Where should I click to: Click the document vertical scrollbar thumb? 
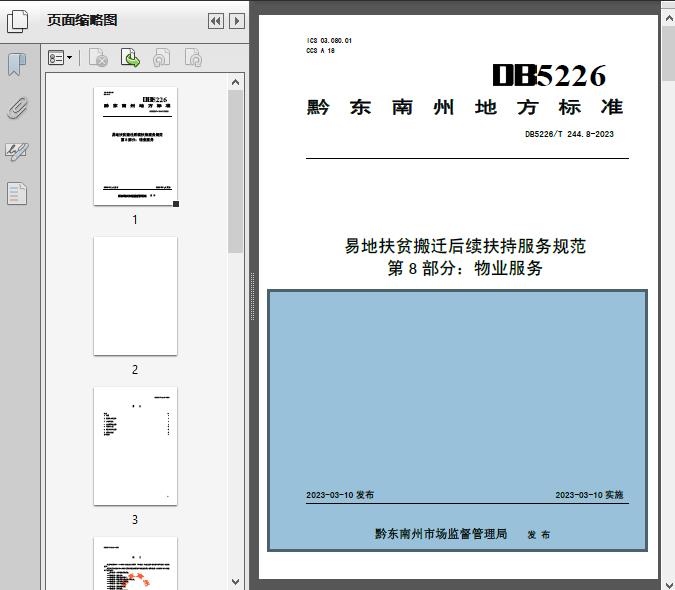point(669,53)
